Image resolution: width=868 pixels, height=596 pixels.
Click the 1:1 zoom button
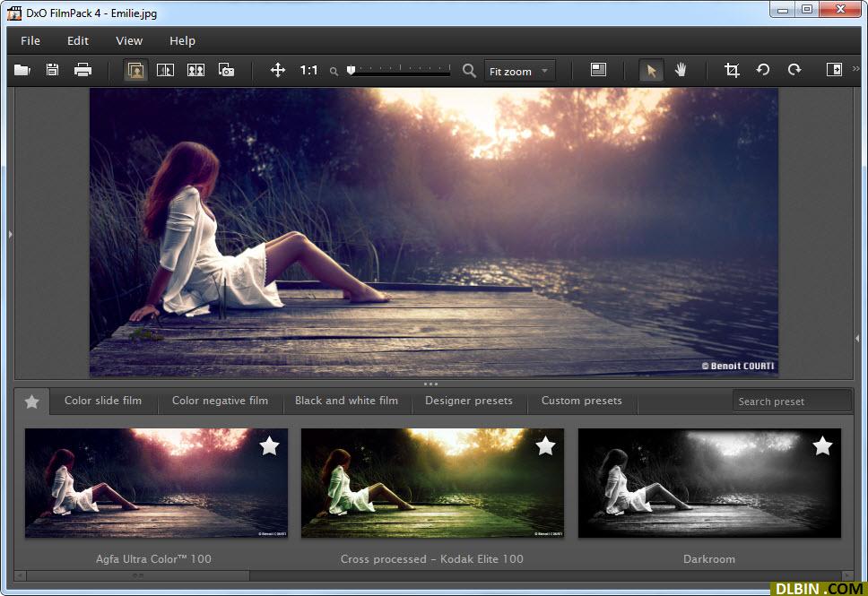[x=308, y=70]
